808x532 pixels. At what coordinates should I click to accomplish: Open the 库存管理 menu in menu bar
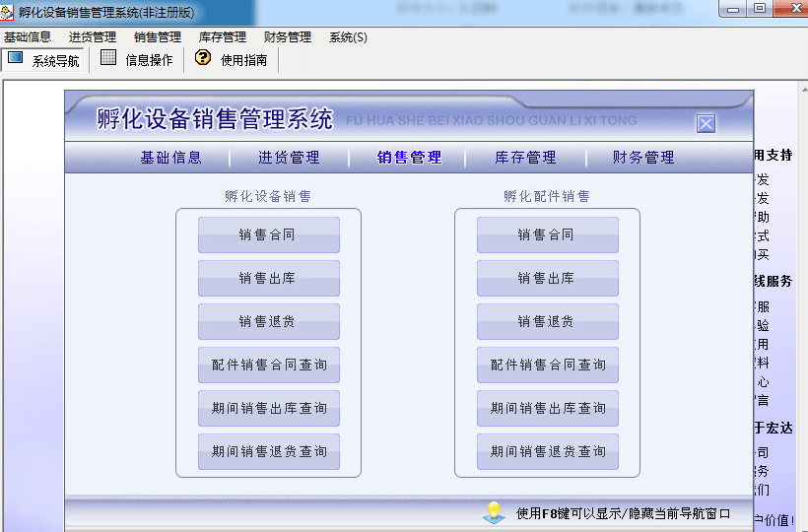click(x=222, y=37)
